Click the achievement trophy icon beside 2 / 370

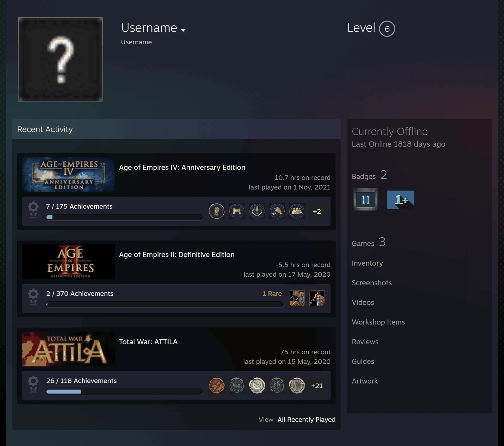point(33,297)
